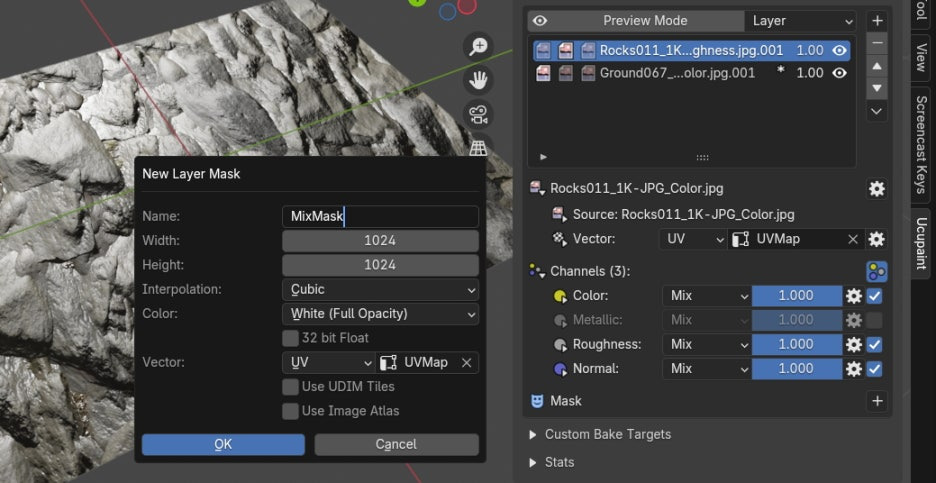
Task: Move the layer up with the up arrow
Action: (x=877, y=66)
